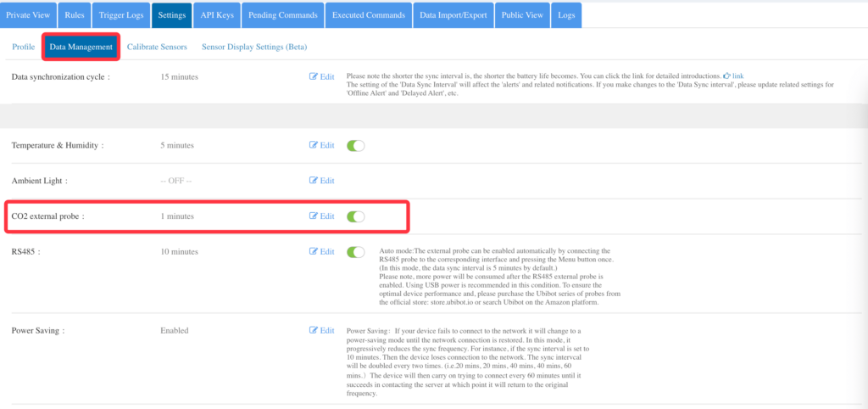Image resolution: width=868 pixels, height=409 pixels.
Task: Open the Trigger Logs tab
Action: click(x=120, y=15)
